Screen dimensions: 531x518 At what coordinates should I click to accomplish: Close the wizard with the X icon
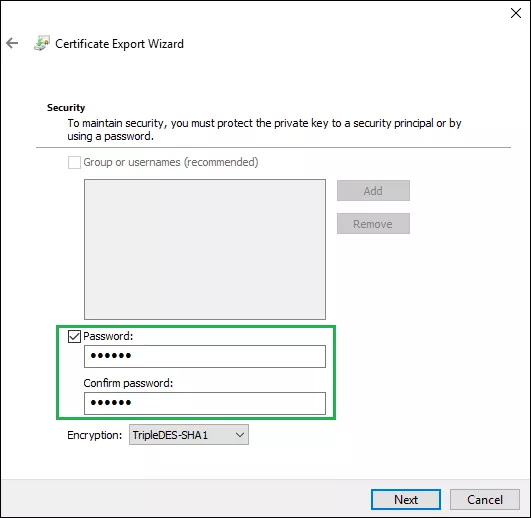[516, 13]
